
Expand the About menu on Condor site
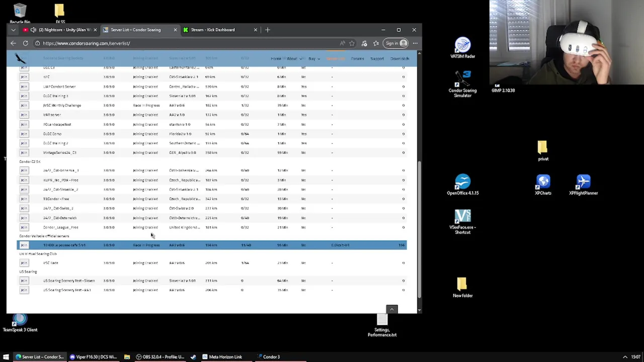tap(294, 59)
